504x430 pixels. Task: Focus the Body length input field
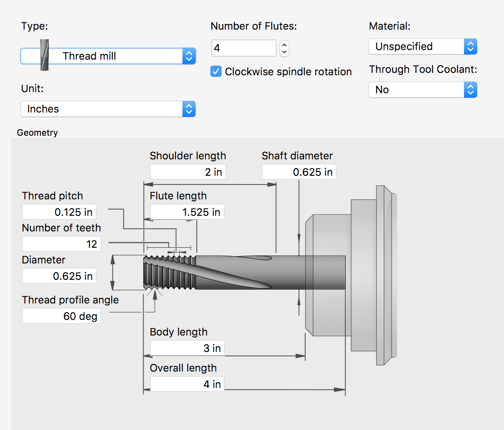pos(187,348)
